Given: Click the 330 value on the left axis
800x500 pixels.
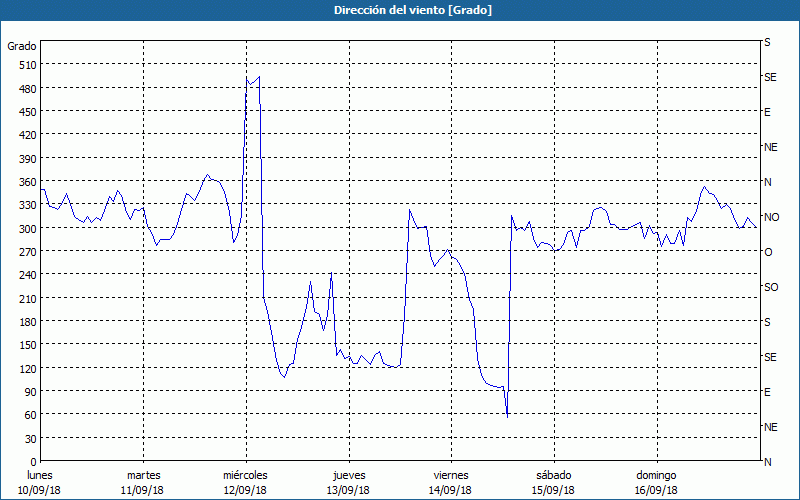Looking at the screenshot, I should click(x=28, y=205).
